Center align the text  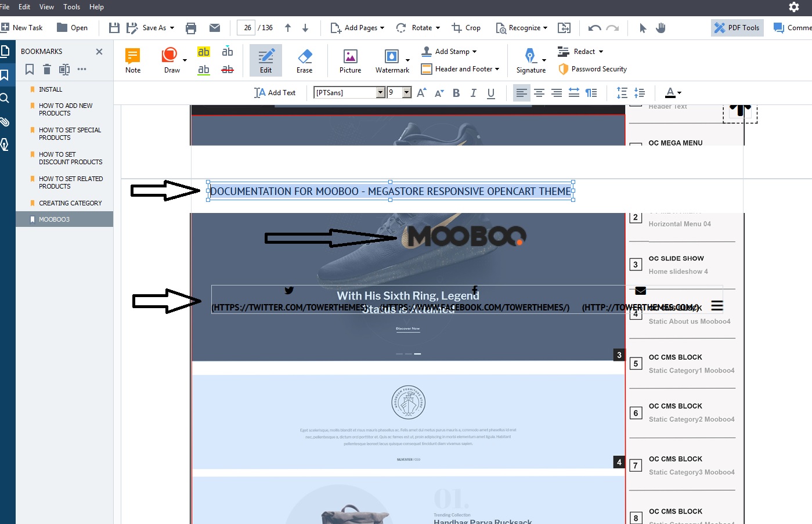coord(539,93)
